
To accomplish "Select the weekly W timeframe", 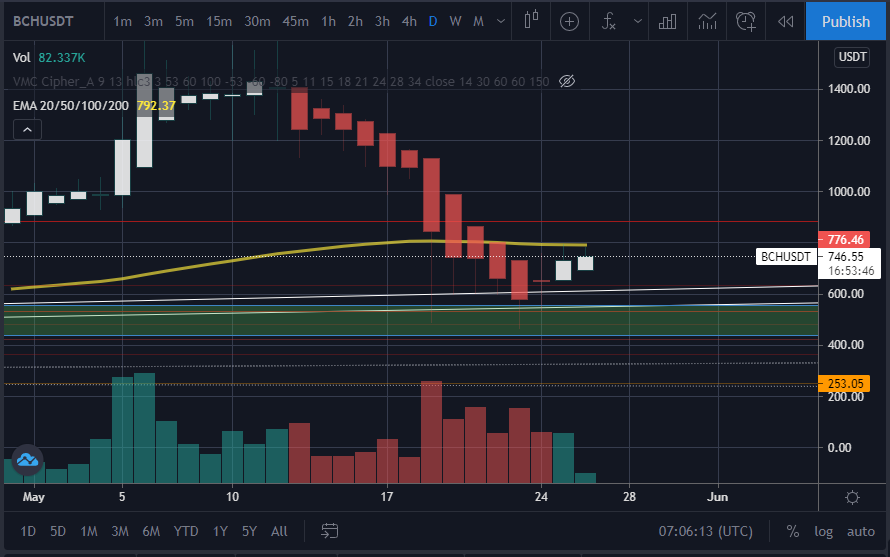I will click(x=455, y=21).
